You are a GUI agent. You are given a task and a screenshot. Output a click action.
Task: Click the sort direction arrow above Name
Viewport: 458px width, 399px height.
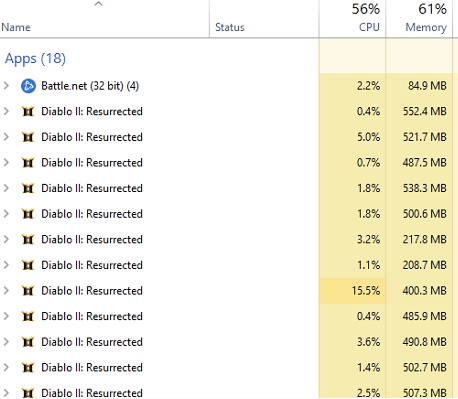point(98,4)
